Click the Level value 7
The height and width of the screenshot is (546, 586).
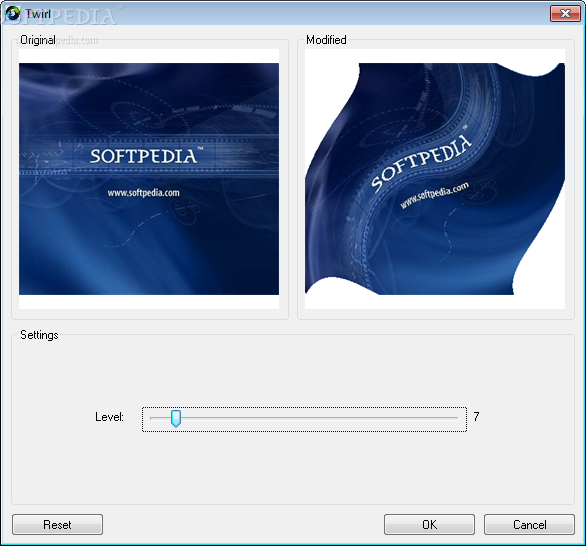pyautogui.click(x=476, y=416)
